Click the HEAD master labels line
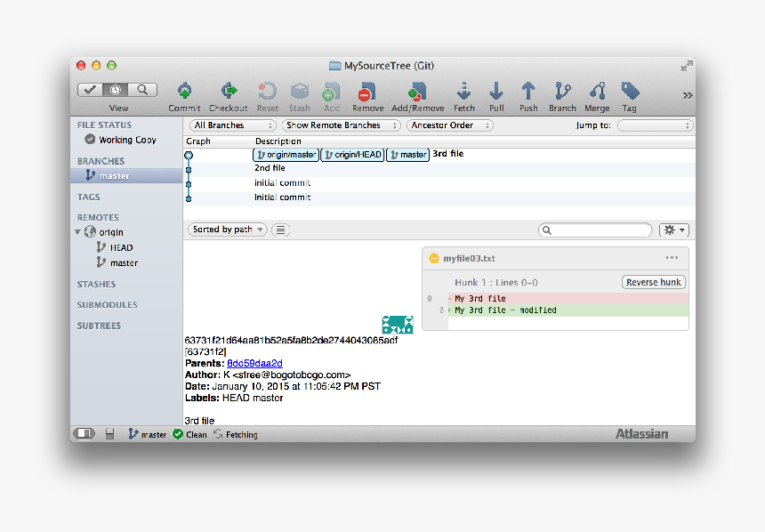Screen dimensions: 765x532 (x=234, y=398)
